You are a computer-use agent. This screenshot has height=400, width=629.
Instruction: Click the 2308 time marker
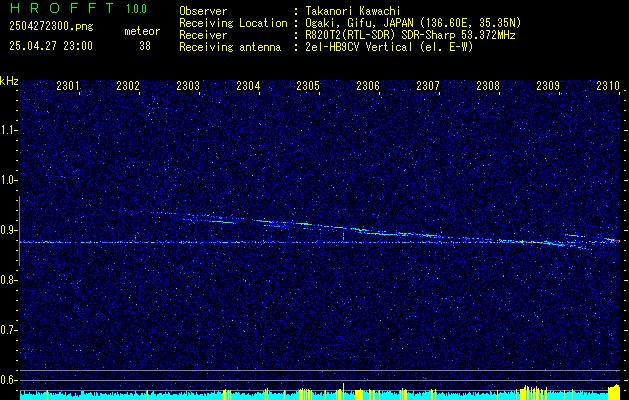click(488, 85)
